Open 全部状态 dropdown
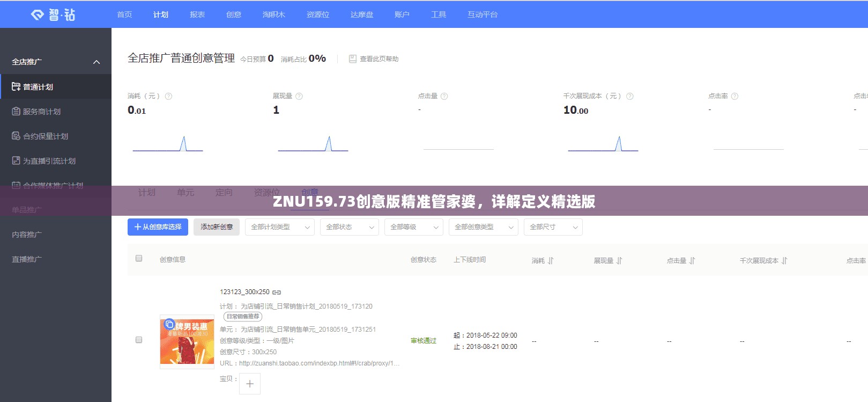Image resolution: width=868 pixels, height=402 pixels. [350, 227]
